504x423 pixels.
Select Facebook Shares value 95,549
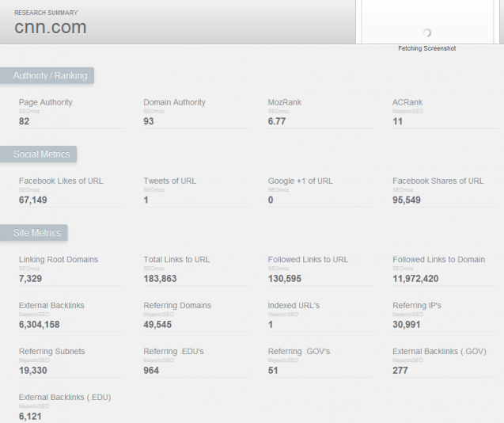click(x=407, y=200)
